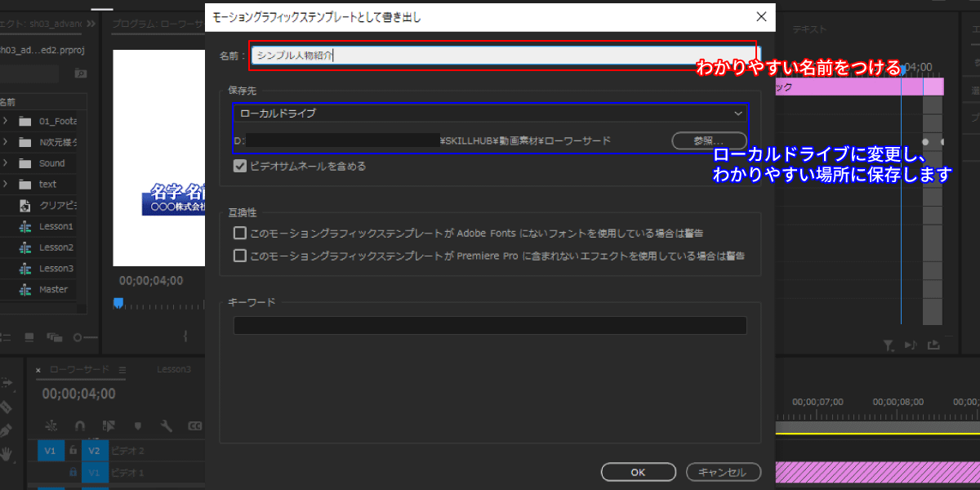This screenshot has width=980, height=490.
Task: Click the Mark In bracket button
Action: [186, 336]
